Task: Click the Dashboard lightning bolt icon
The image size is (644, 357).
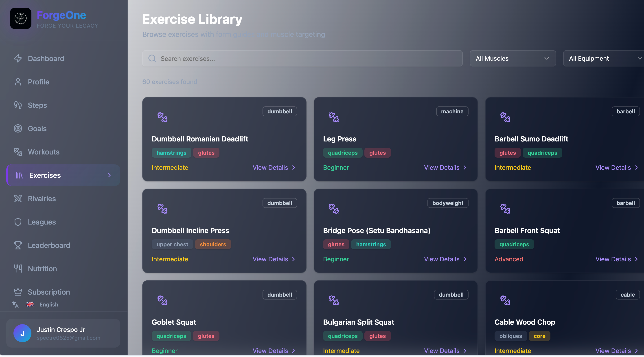Action: point(18,59)
